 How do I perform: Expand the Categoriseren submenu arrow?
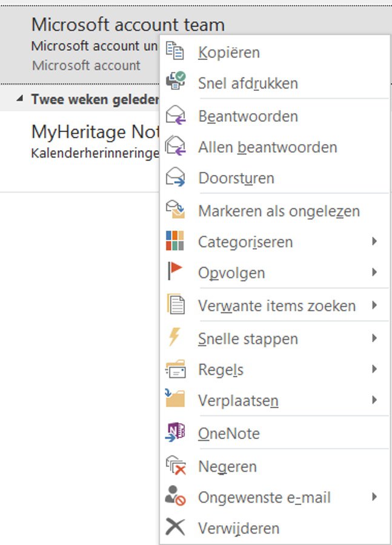pos(374,241)
